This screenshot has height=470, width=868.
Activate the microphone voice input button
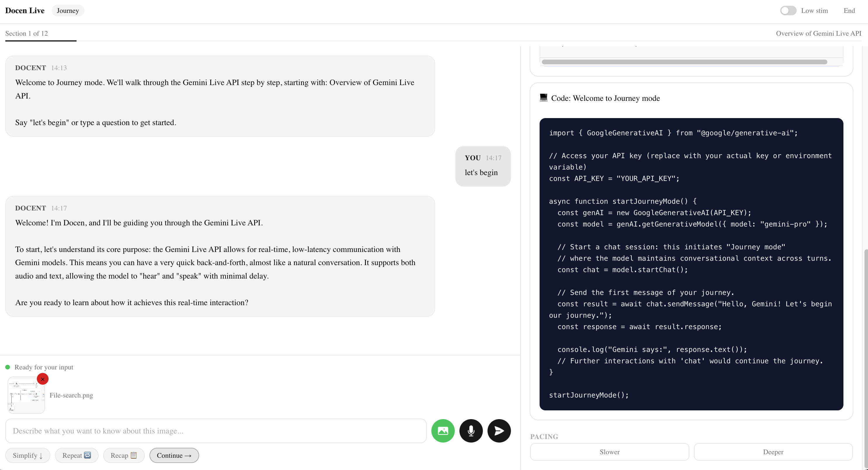click(x=471, y=431)
